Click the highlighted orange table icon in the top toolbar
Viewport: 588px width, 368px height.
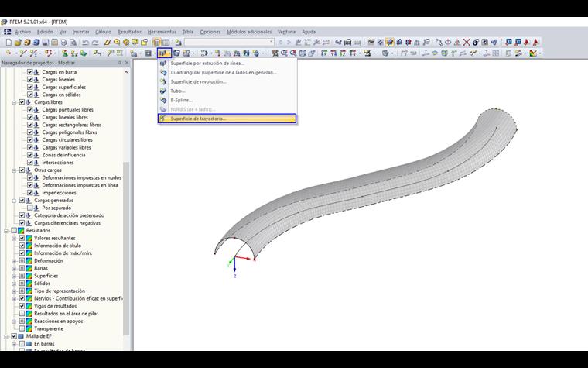157,43
